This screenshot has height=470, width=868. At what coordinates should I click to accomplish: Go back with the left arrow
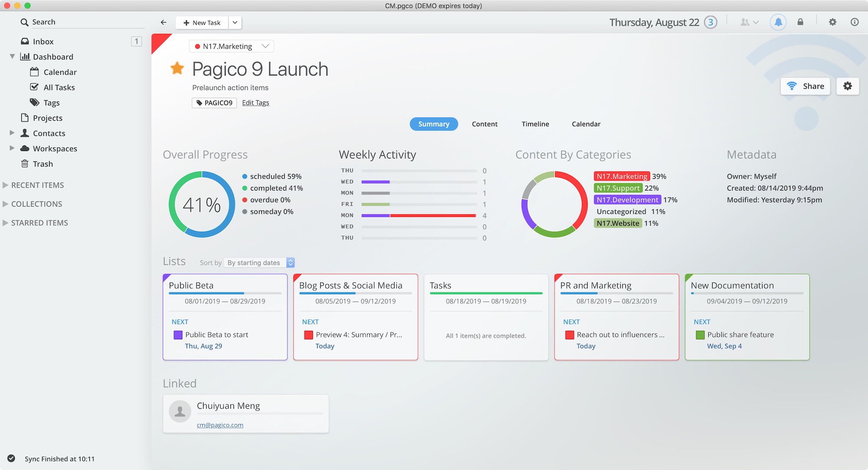point(164,23)
